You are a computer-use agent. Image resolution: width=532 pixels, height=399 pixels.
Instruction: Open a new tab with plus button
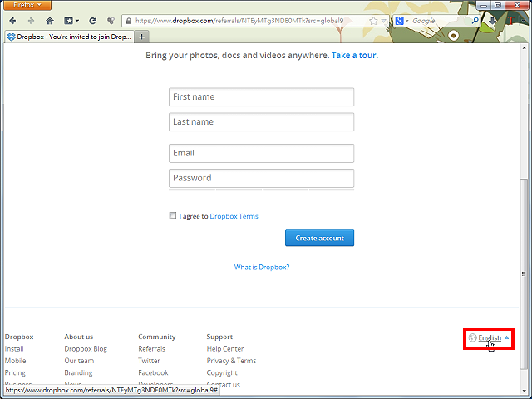coord(142,37)
